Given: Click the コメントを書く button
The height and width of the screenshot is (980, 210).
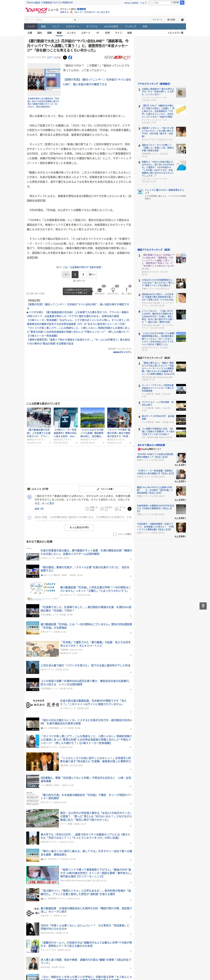Looking at the screenshot, I should coord(105,489).
